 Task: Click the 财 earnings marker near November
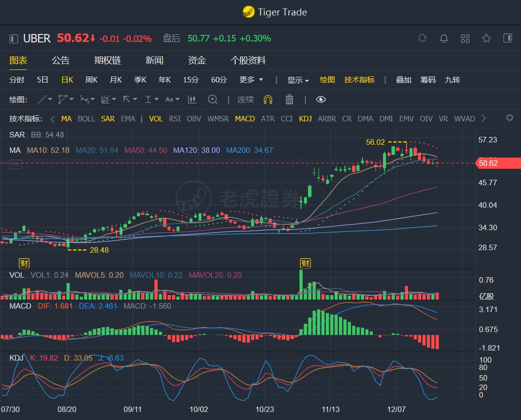point(305,263)
